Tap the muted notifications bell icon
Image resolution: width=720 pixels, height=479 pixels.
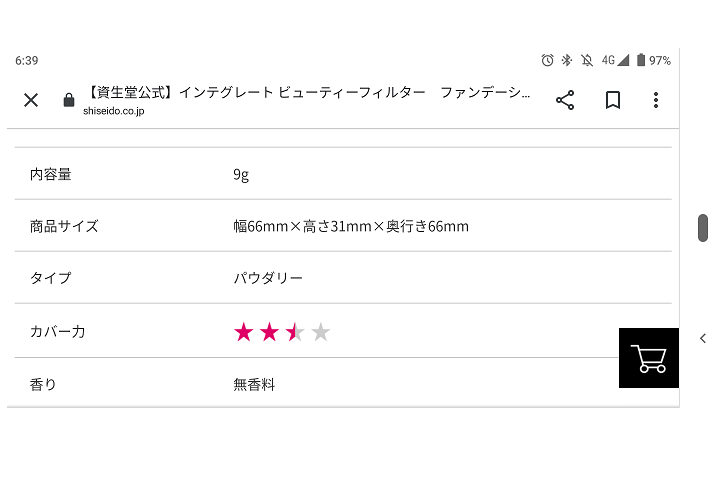tap(587, 60)
